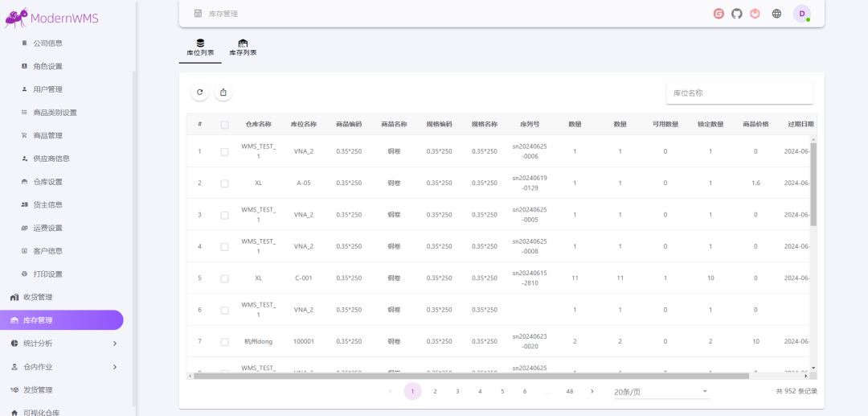This screenshot has width=868, height=416.
Task: Open the Gitee icon in the header
Action: click(x=719, y=14)
